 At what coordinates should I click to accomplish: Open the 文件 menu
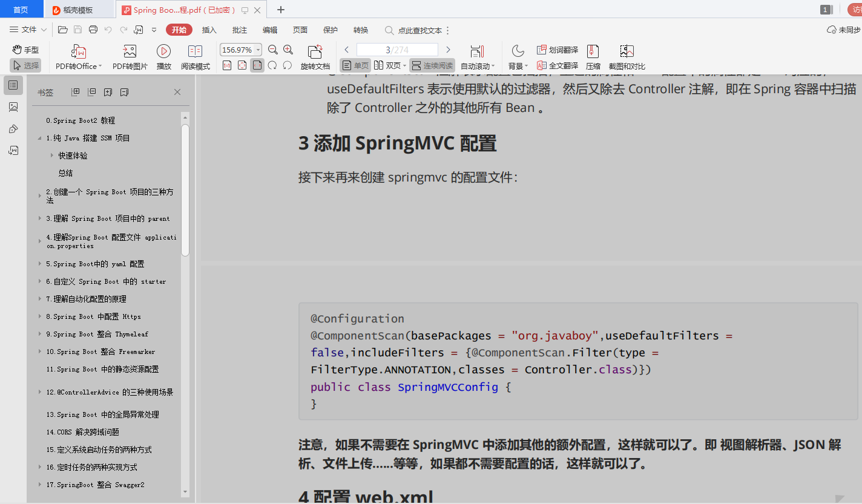click(x=28, y=30)
